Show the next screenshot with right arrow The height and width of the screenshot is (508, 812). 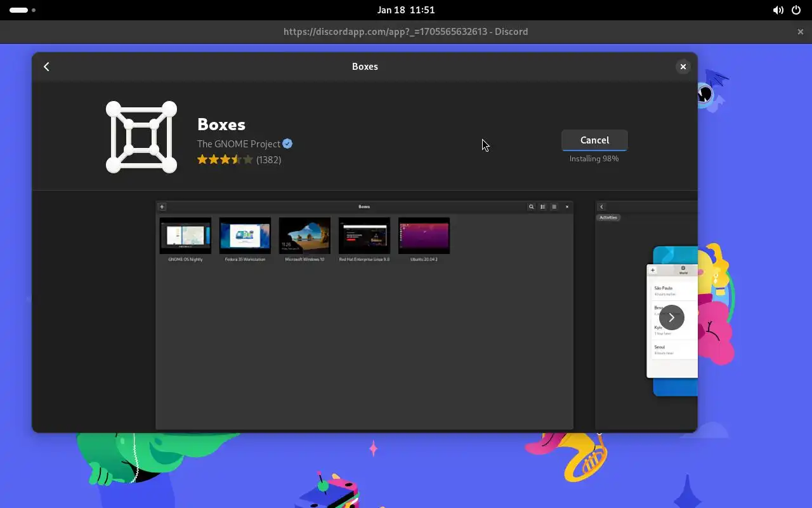click(671, 317)
